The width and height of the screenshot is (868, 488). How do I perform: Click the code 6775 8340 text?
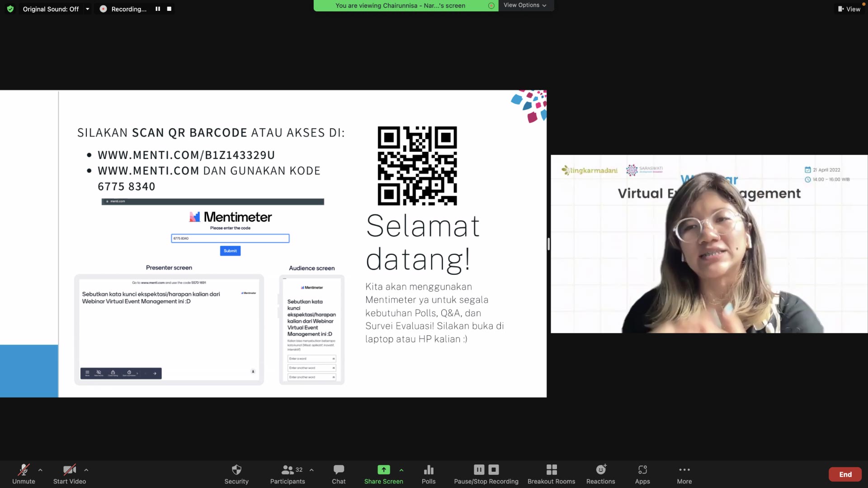pyautogui.click(x=127, y=187)
